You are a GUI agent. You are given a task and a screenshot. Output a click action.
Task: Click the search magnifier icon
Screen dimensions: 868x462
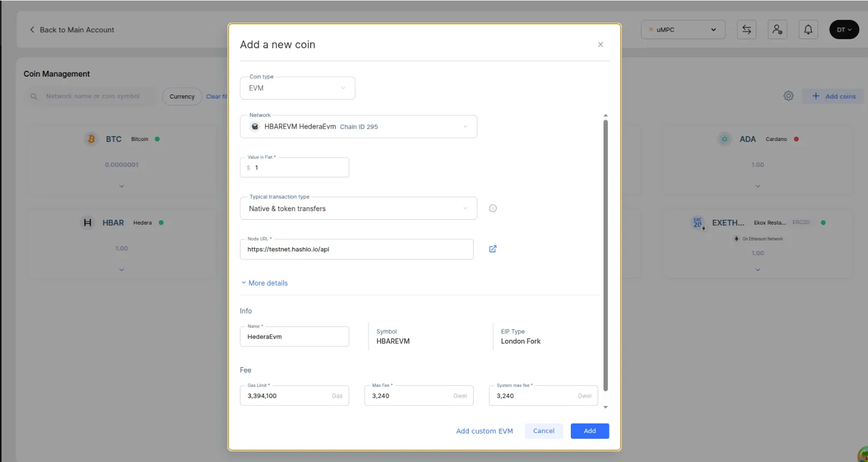34,96
